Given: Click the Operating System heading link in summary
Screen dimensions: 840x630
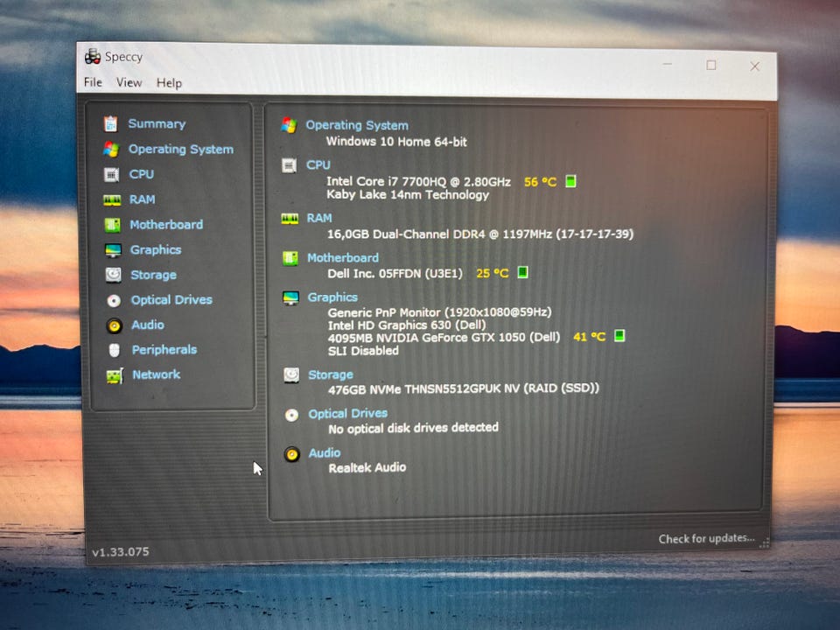Looking at the screenshot, I should [357, 125].
